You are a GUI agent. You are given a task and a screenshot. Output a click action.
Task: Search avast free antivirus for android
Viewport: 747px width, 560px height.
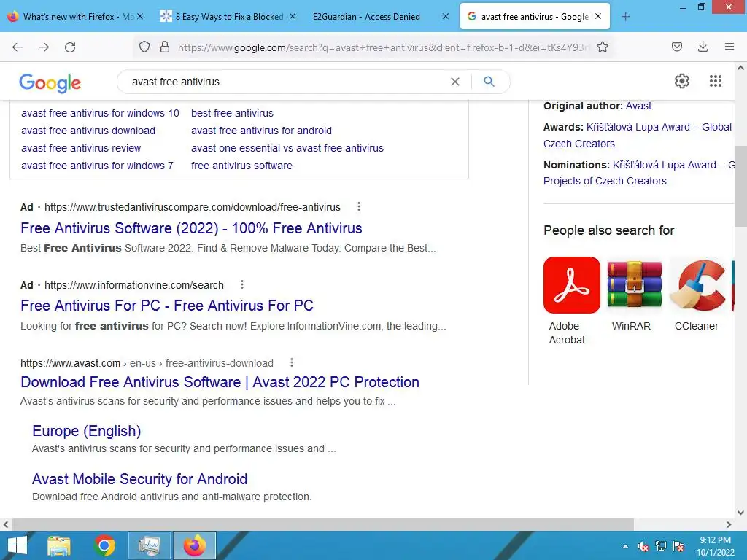261,131
